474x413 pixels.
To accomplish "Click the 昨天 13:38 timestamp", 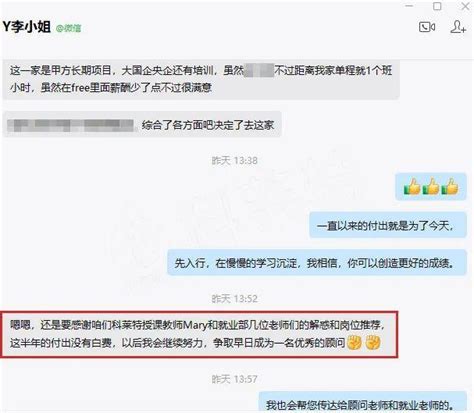I will click(x=235, y=161).
